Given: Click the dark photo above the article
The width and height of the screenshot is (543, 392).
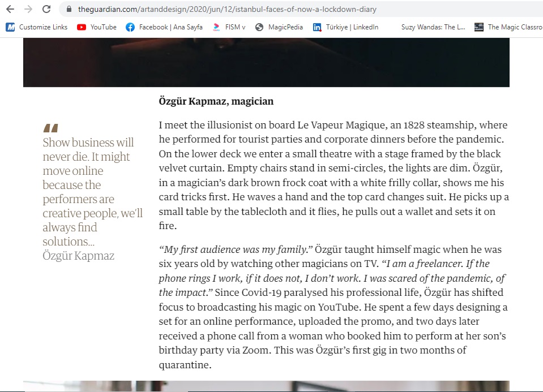Looking at the screenshot, I should coord(266,62).
